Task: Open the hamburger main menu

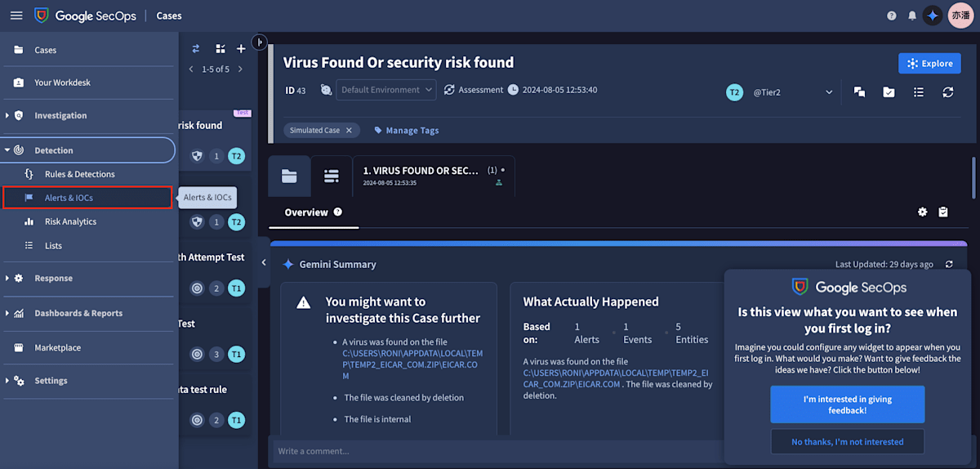Action: pos(16,16)
